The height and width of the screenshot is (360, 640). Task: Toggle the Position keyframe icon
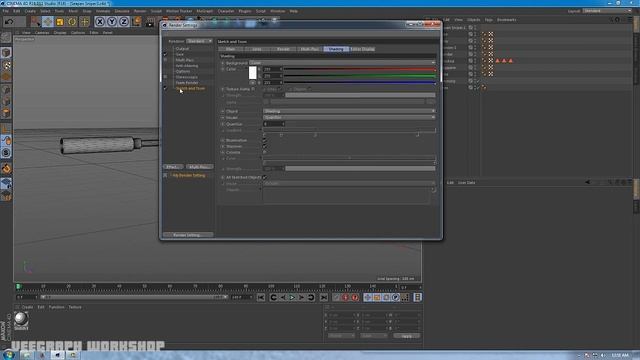pos(368,298)
